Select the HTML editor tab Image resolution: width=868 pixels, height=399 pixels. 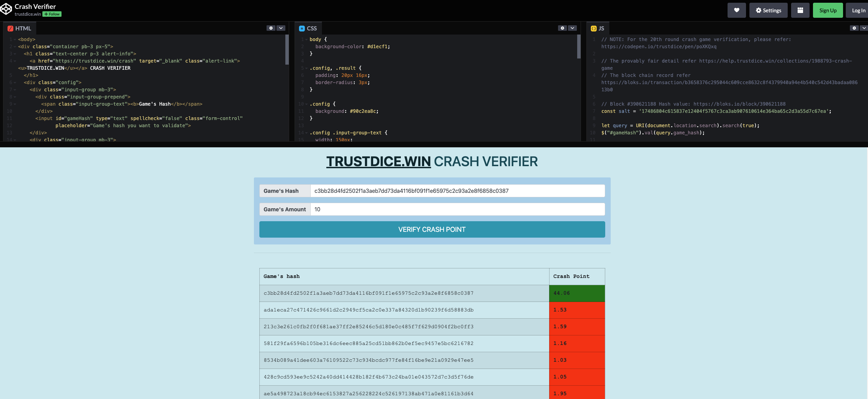[x=19, y=28]
